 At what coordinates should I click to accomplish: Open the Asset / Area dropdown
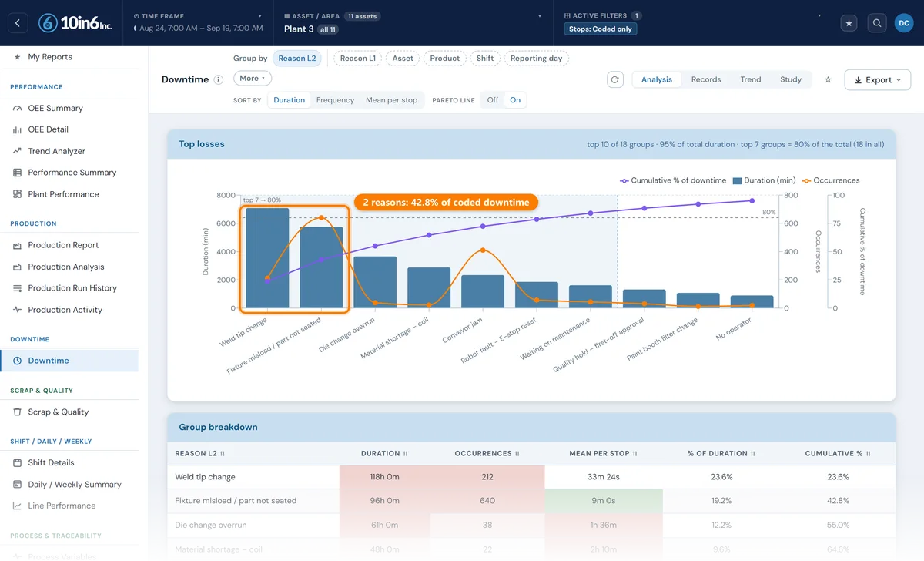(x=413, y=22)
